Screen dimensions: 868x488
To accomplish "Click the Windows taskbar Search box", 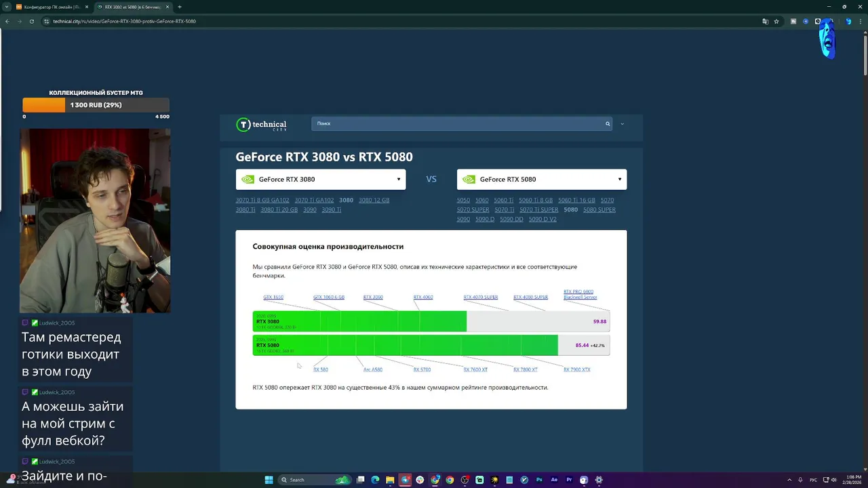I will (x=315, y=480).
